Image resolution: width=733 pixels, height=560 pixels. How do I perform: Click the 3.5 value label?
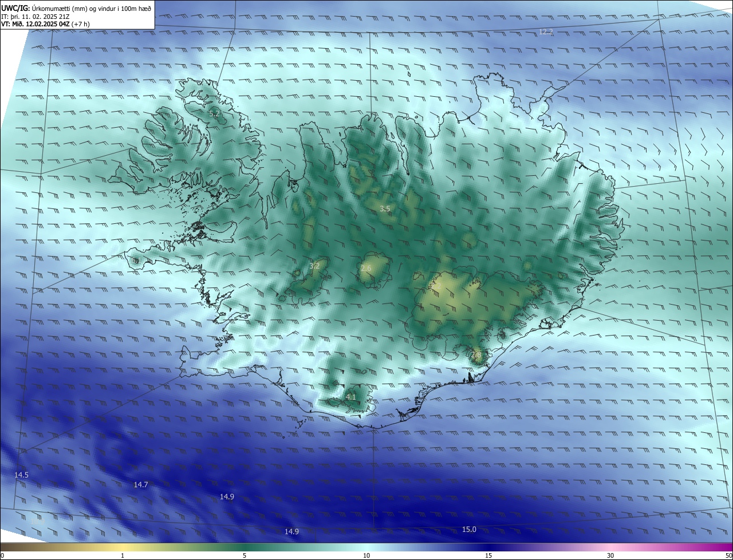coord(385,209)
